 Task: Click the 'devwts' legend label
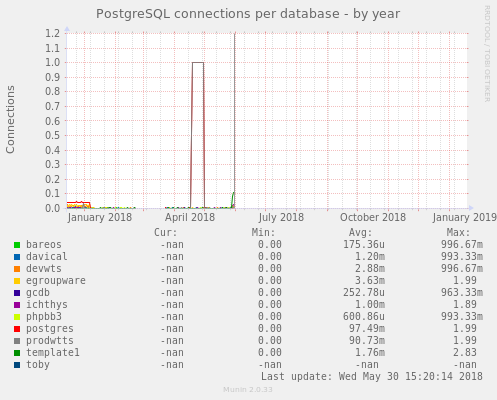pyautogui.click(x=44, y=269)
